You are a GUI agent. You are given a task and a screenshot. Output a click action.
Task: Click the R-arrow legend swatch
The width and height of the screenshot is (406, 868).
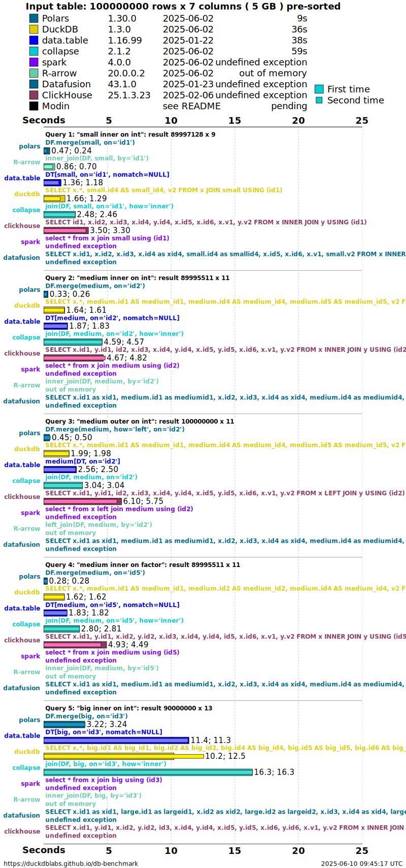tap(33, 73)
